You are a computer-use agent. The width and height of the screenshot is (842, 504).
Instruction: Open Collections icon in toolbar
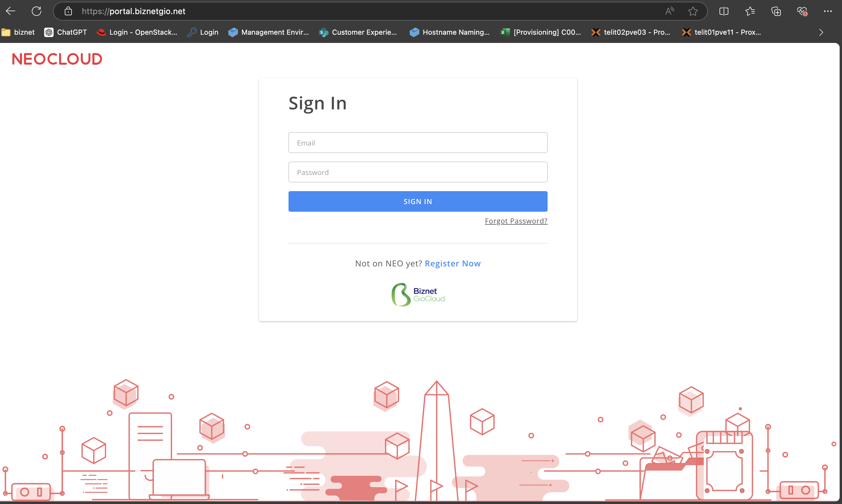point(776,11)
